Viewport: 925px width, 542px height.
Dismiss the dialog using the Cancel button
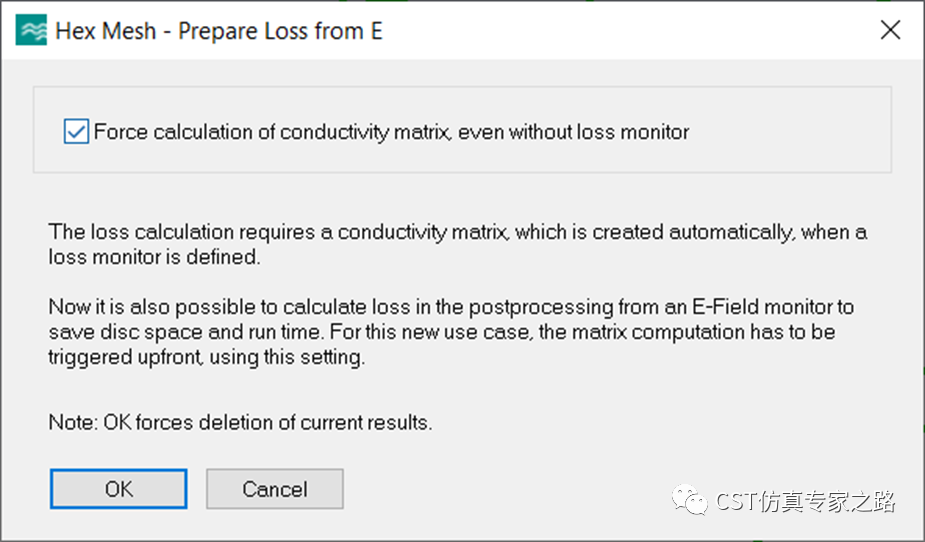tap(275, 489)
